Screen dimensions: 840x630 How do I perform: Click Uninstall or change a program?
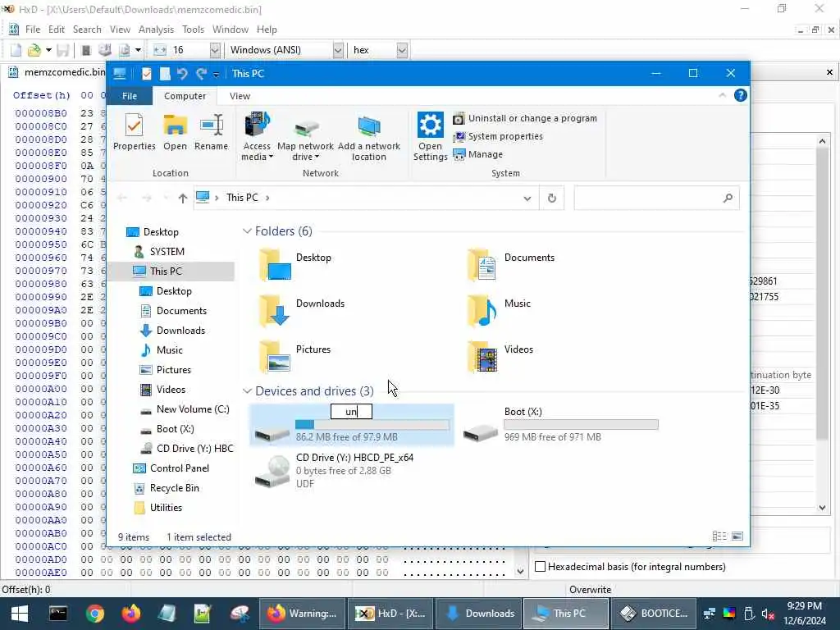[x=525, y=118]
